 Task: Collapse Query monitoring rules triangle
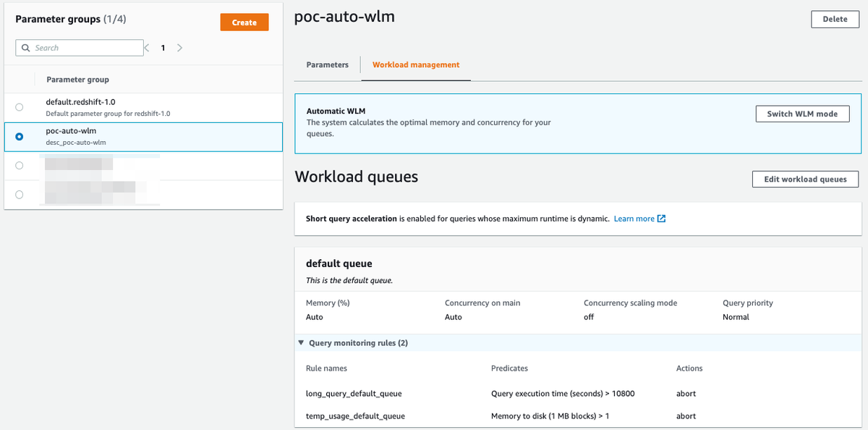coord(301,343)
